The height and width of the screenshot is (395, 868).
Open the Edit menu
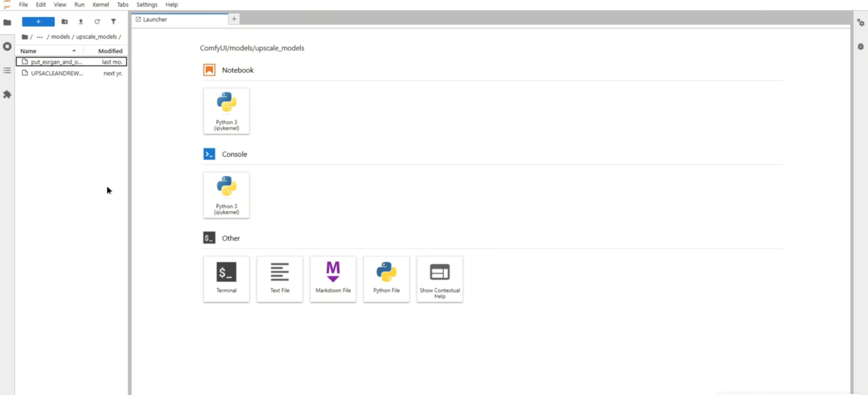tap(41, 5)
